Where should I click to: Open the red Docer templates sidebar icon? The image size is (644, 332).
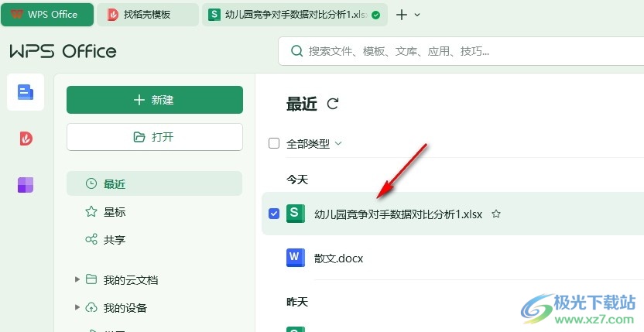coord(26,139)
